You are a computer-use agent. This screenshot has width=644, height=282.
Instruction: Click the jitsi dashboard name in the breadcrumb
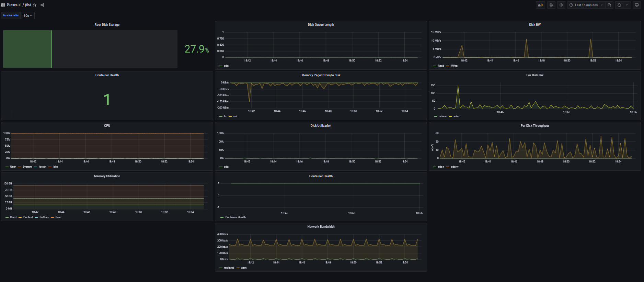click(28, 5)
